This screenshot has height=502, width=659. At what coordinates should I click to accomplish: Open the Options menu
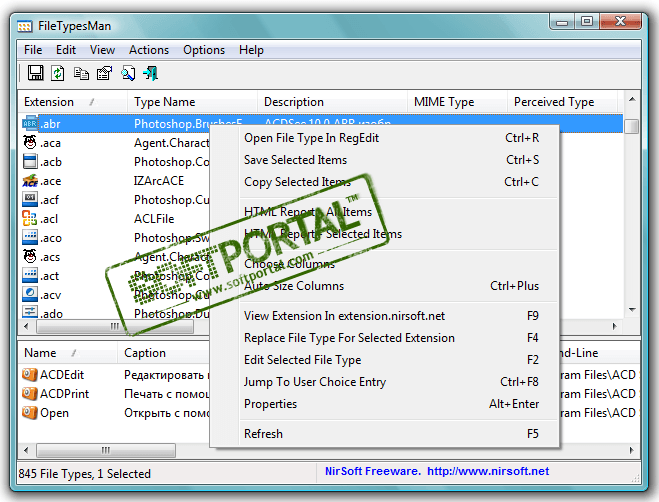204,50
